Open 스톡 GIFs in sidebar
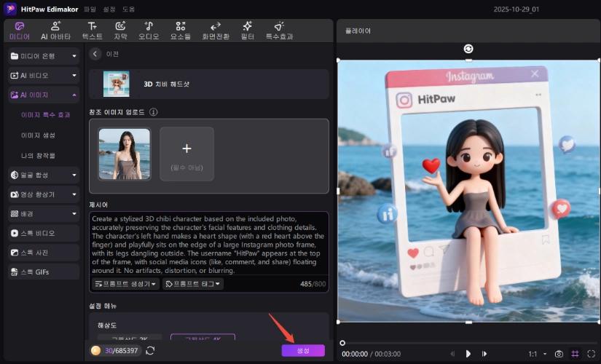 click(x=44, y=272)
